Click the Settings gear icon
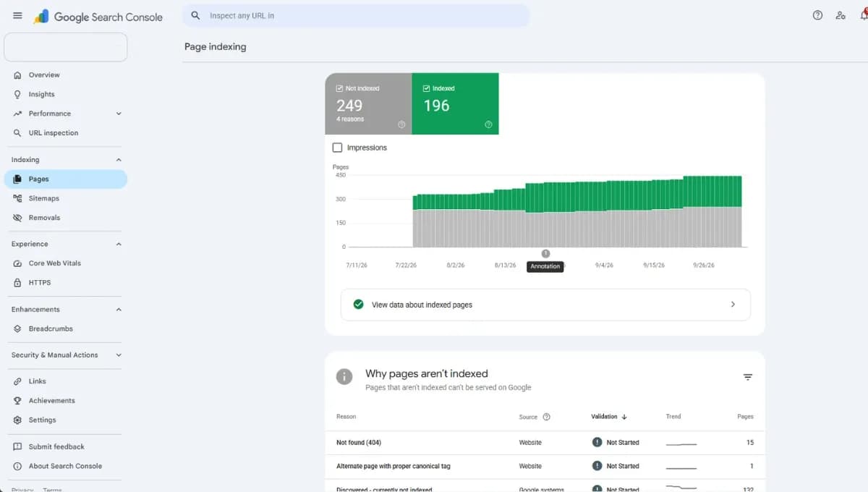 (x=17, y=420)
